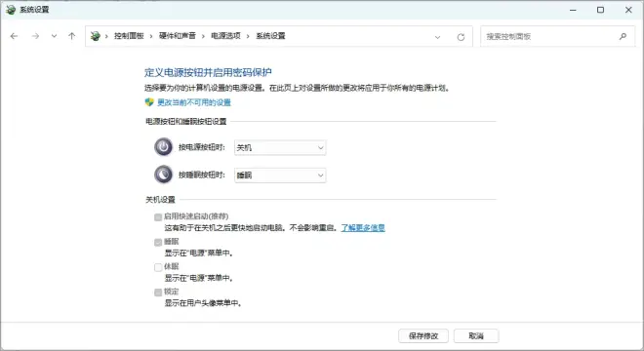Viewport: 644px width, 351px height.
Task: Toggle the 锁定 checkbox
Action: pyautogui.click(x=158, y=292)
